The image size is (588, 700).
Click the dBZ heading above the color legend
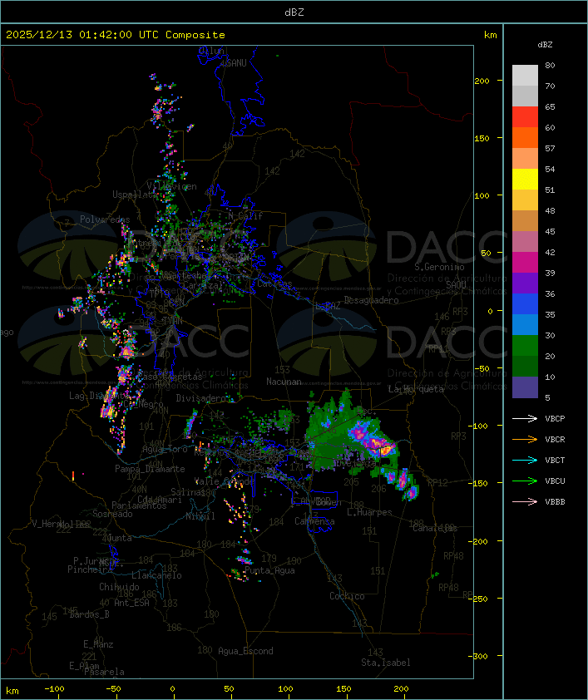tap(545, 45)
